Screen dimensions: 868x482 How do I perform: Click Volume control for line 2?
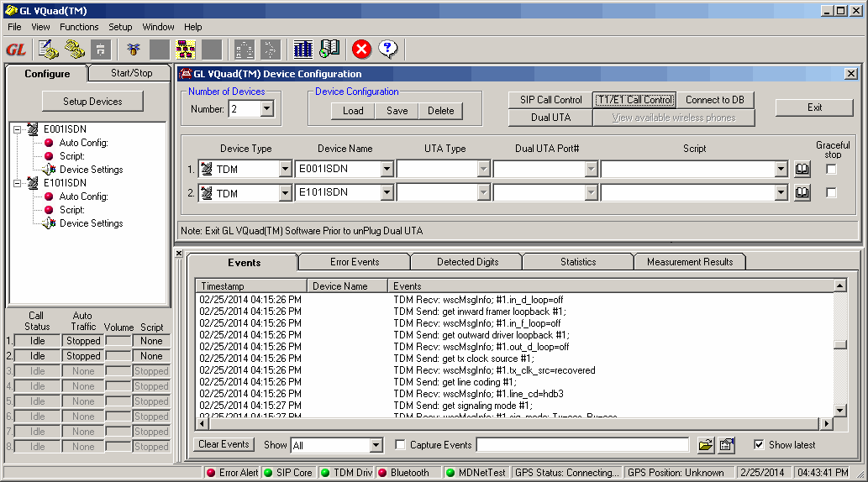pyautogui.click(x=118, y=356)
